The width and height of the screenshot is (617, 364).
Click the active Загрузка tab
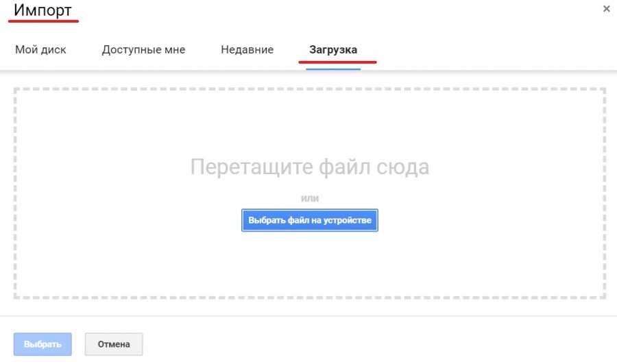pyautogui.click(x=333, y=50)
